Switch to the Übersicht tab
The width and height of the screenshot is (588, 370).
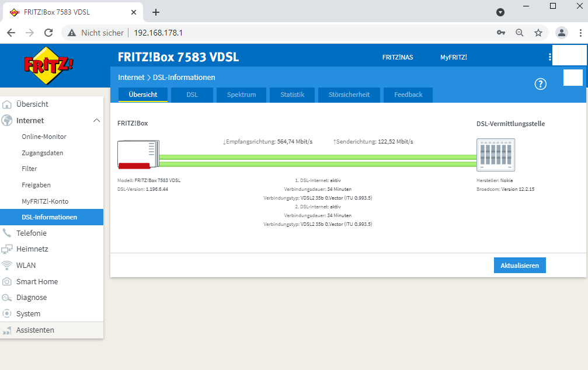pos(143,95)
